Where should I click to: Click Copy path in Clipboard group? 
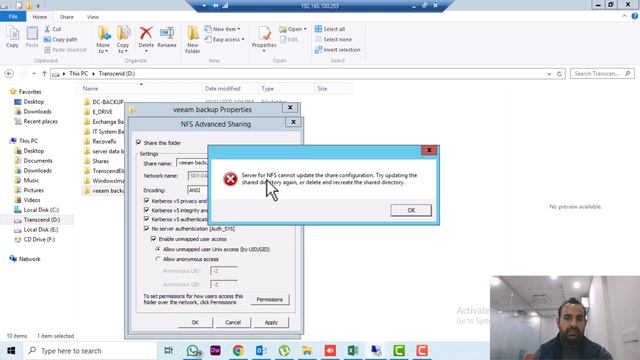[60, 40]
